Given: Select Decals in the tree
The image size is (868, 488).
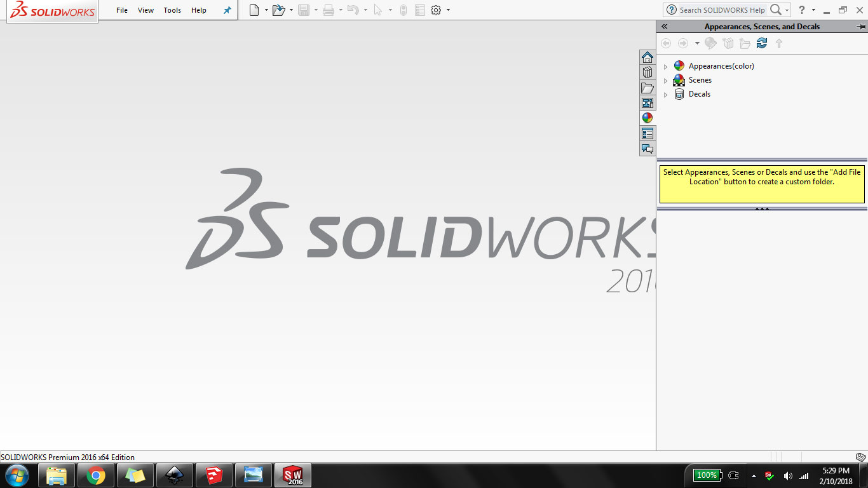Looking at the screenshot, I should (700, 94).
